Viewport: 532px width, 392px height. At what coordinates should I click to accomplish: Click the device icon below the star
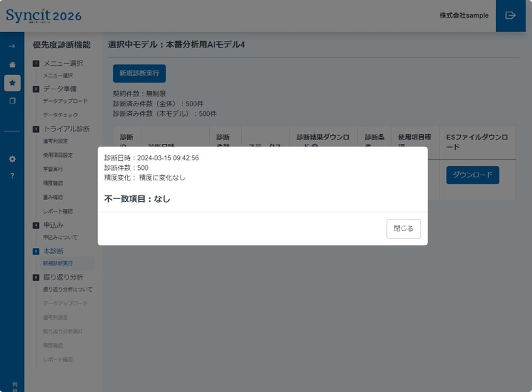[x=12, y=101]
